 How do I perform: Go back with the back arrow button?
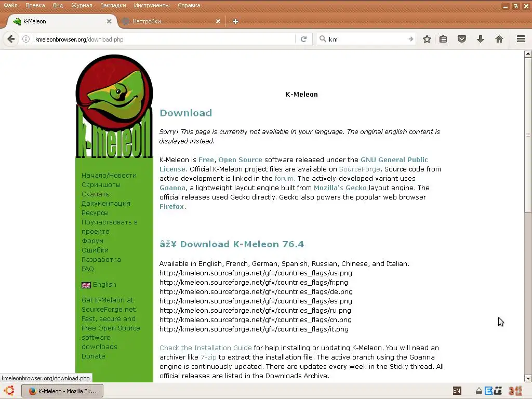[x=11, y=39]
